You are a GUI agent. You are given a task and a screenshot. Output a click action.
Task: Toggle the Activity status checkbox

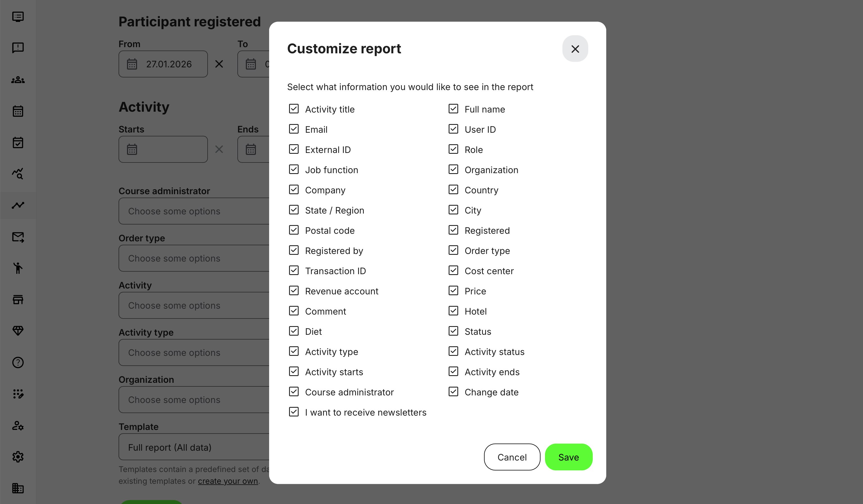(x=453, y=351)
